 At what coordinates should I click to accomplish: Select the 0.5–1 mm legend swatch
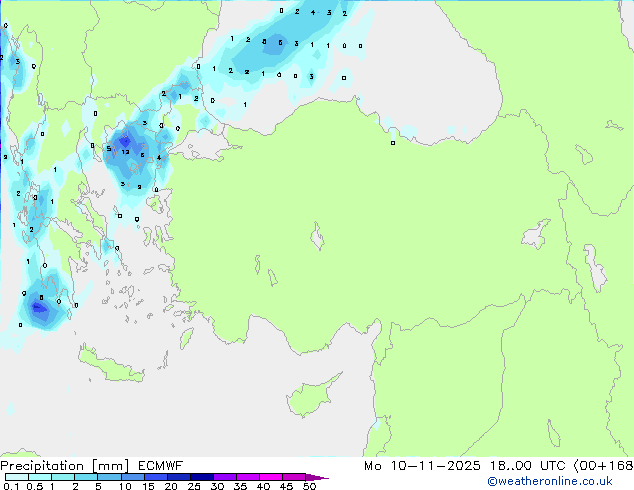tap(40, 477)
